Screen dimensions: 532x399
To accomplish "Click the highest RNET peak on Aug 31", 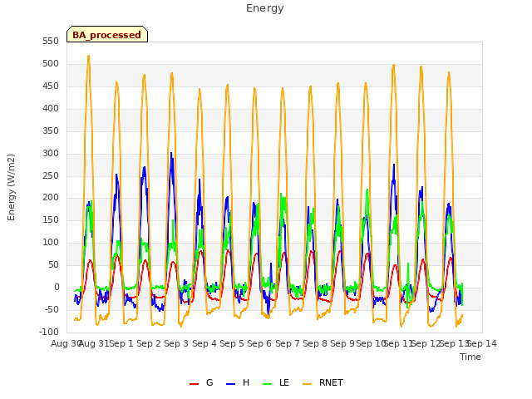I will click(x=89, y=56).
